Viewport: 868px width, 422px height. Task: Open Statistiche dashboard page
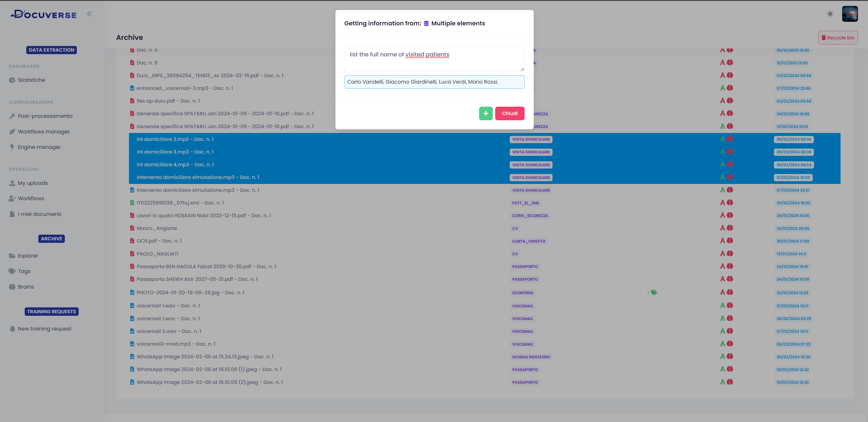pyautogui.click(x=31, y=80)
